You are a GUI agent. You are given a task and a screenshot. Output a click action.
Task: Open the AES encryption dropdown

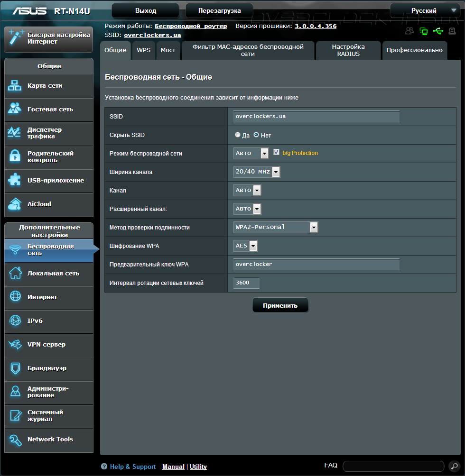click(x=245, y=246)
